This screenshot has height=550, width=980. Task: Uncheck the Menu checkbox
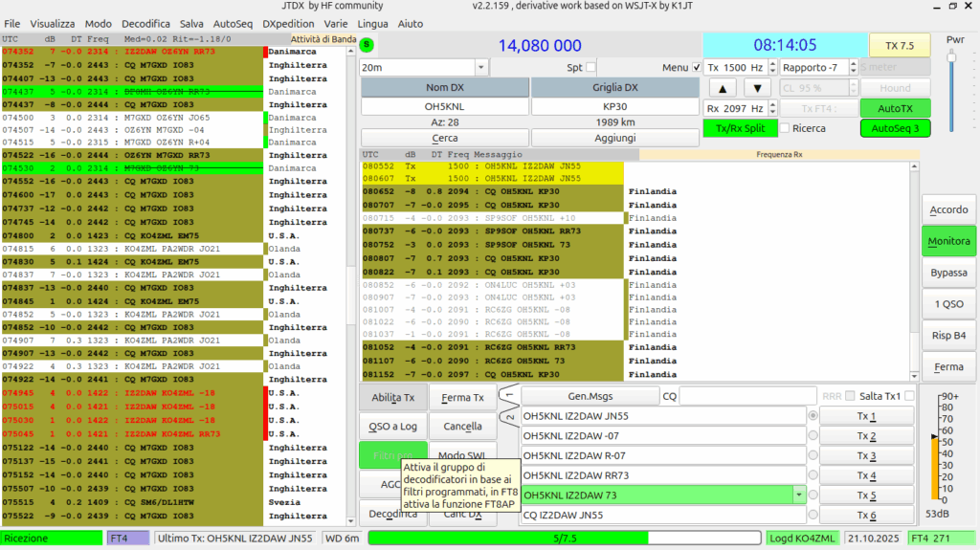tap(697, 67)
